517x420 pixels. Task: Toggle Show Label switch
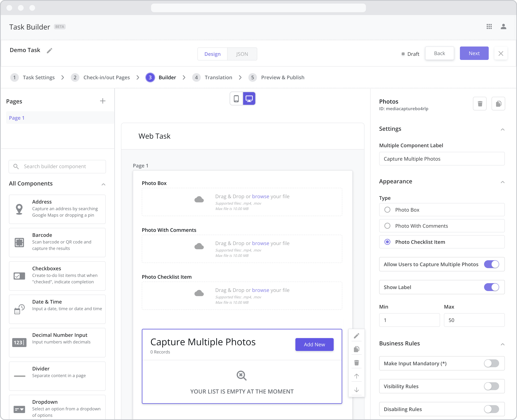(492, 287)
